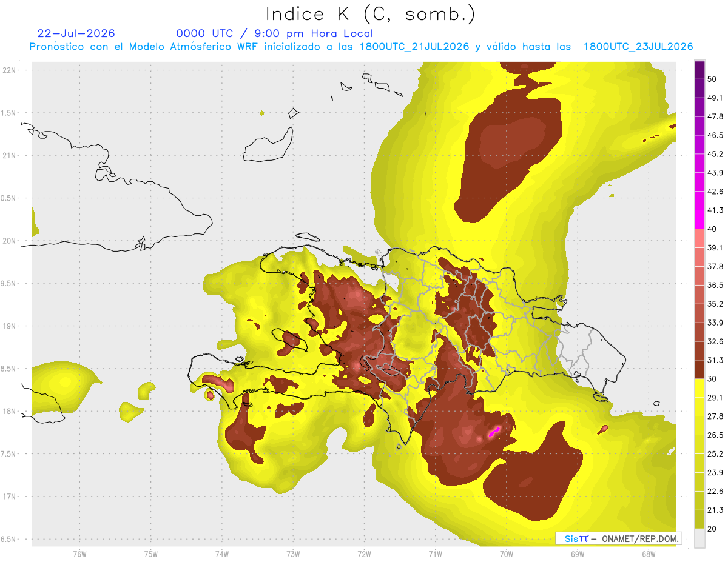Click the "41.3" colorbar label
This screenshot has width=728, height=562.
[x=716, y=210]
